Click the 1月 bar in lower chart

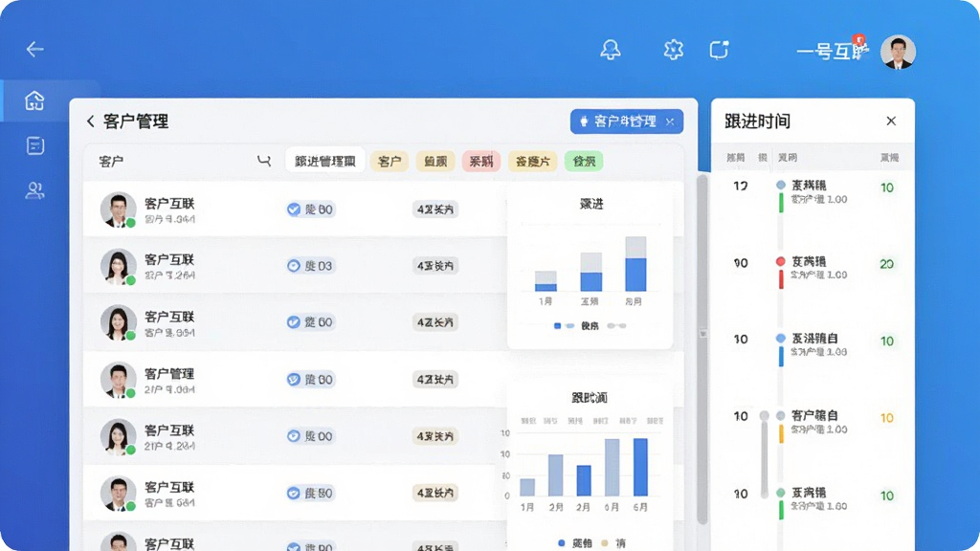pos(527,487)
